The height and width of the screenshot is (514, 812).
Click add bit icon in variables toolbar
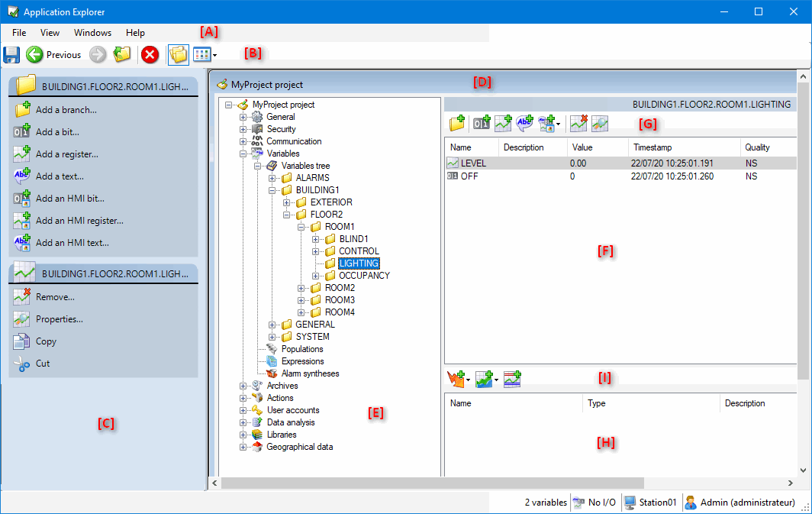tap(481, 122)
